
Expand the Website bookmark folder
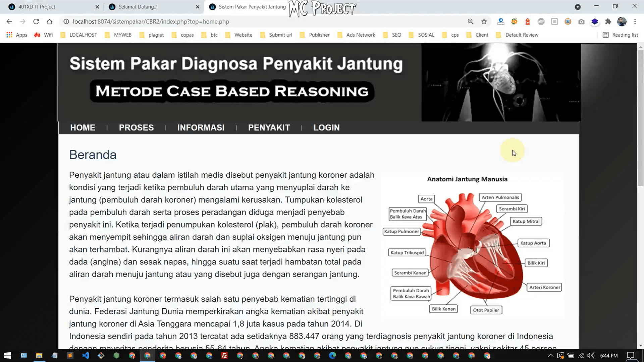click(x=239, y=35)
